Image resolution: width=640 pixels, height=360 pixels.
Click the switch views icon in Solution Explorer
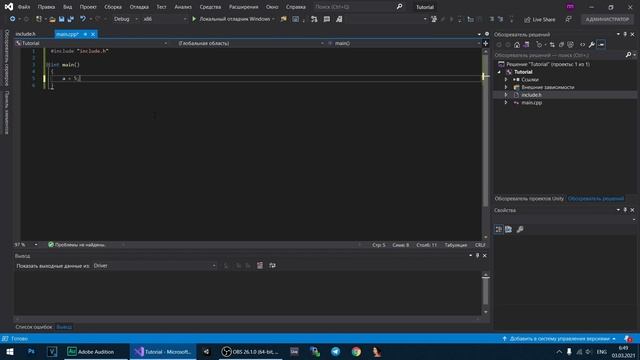(527, 45)
